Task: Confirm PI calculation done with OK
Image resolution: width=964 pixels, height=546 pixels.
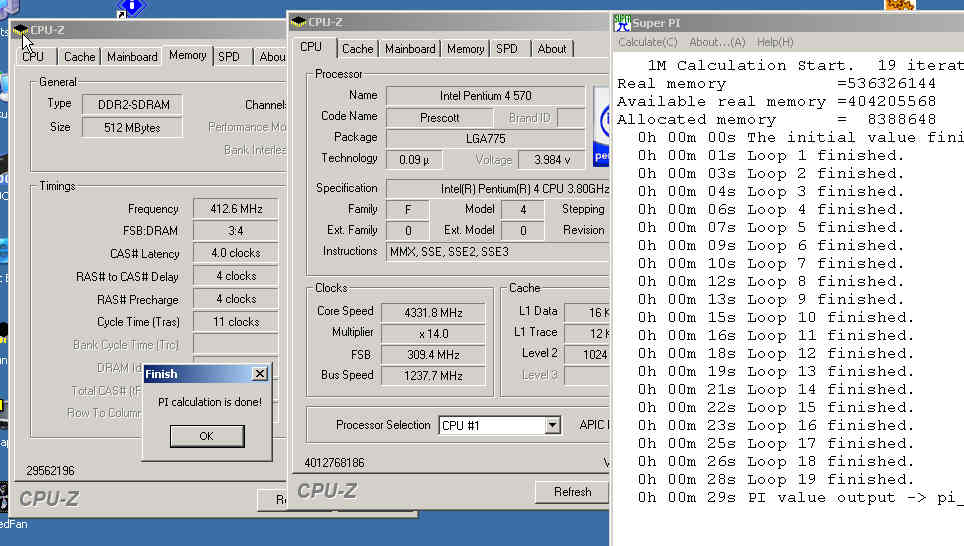Action: click(x=207, y=436)
